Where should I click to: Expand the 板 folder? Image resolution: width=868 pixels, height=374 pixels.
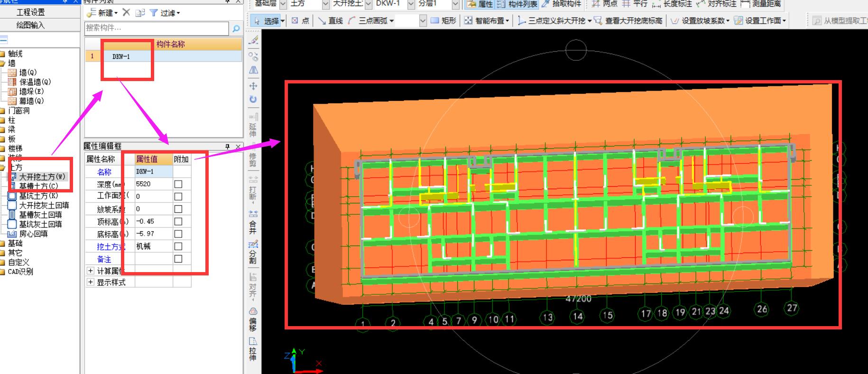(11, 139)
